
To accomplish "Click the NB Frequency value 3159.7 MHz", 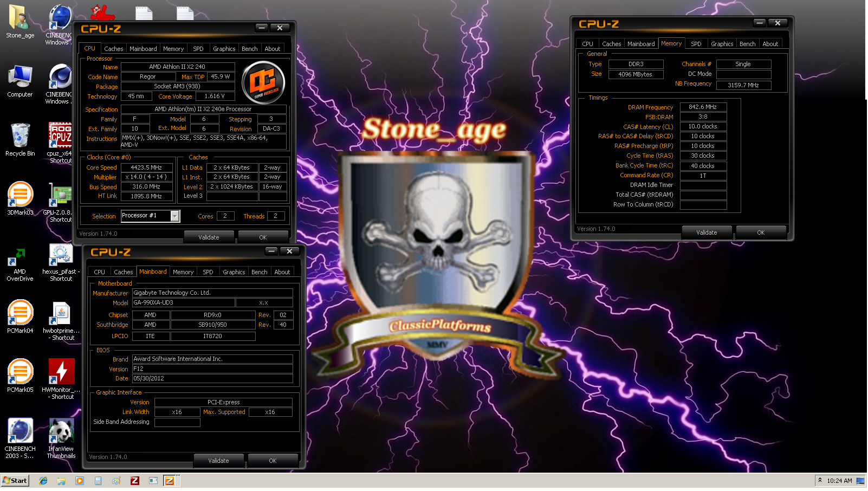I will (743, 85).
